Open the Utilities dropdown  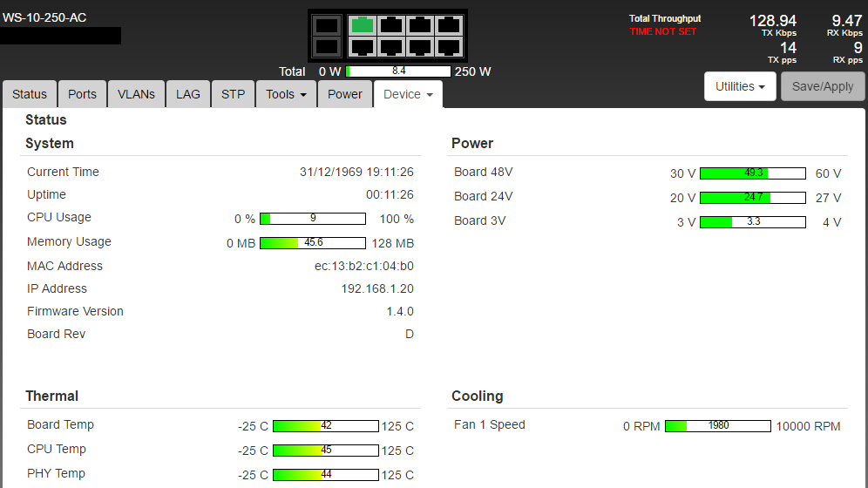[740, 86]
